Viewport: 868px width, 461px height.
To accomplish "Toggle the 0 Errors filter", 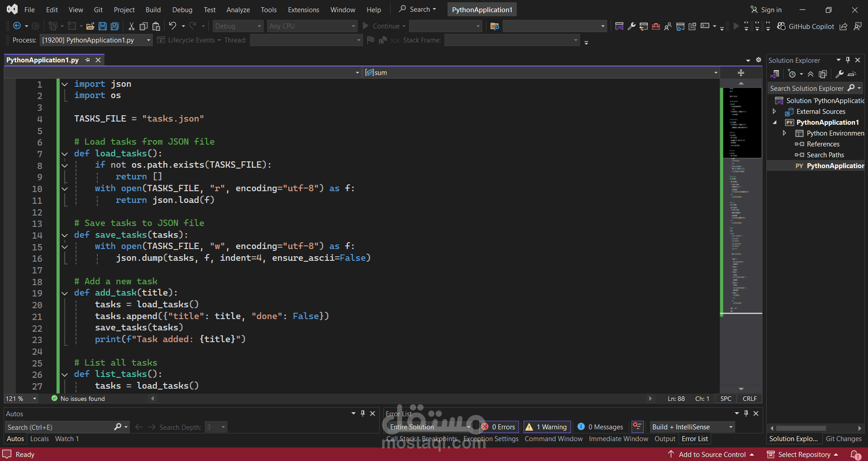I will 498,427.
